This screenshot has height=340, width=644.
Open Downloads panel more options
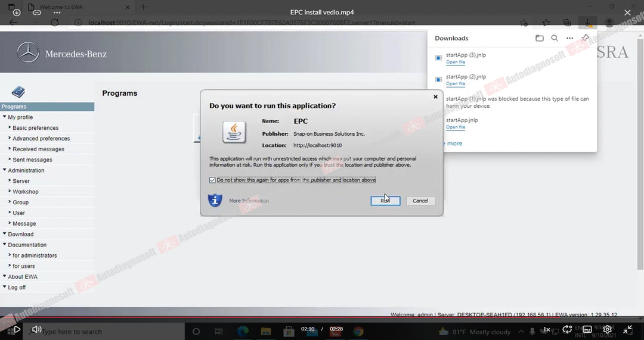[x=569, y=38]
